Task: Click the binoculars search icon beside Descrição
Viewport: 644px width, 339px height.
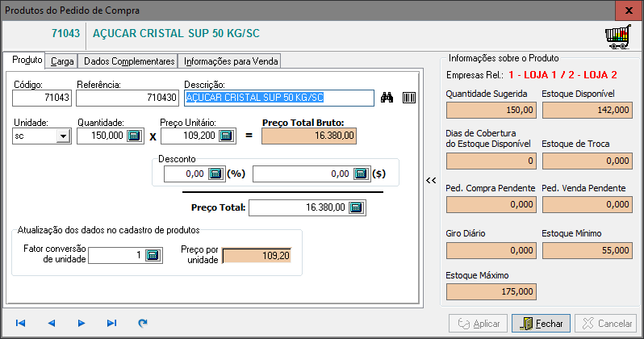Action: point(387,98)
